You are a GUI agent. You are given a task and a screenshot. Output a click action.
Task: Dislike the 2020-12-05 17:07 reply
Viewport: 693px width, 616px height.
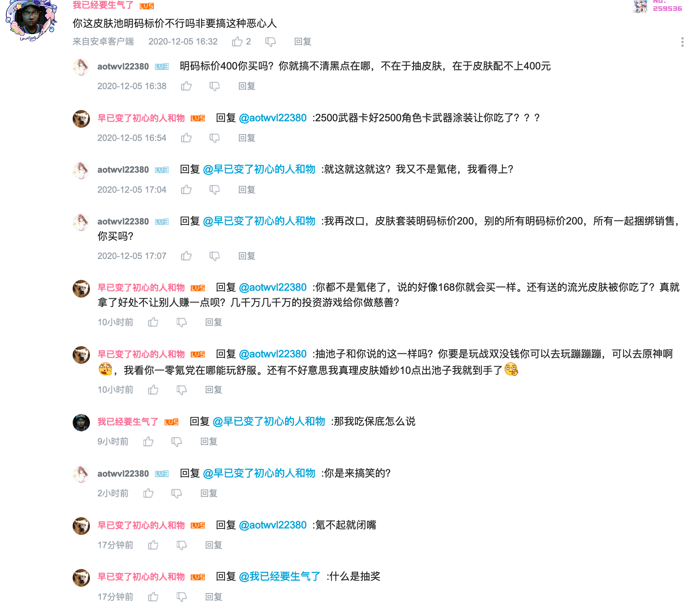click(215, 256)
